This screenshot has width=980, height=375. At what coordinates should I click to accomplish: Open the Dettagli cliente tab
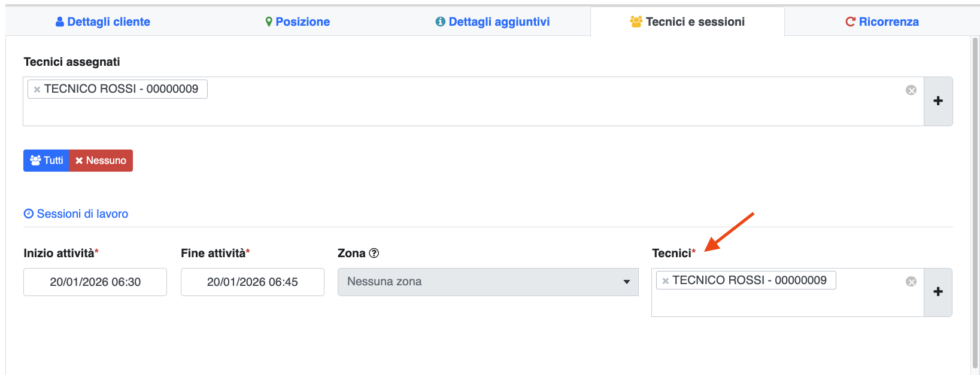[102, 22]
